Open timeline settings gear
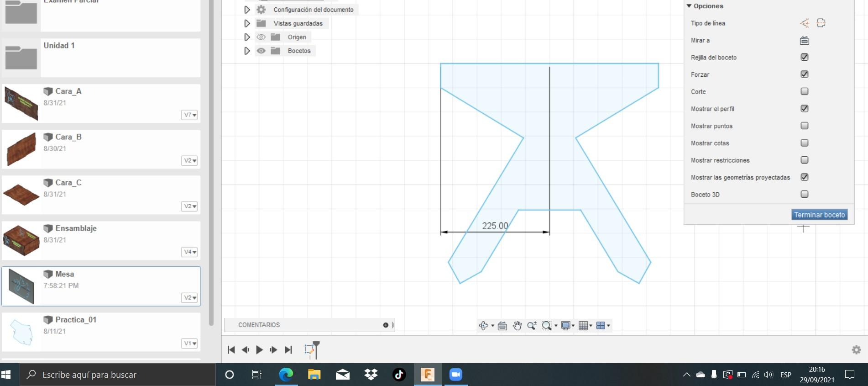Viewport: 868px width, 386px height. click(x=857, y=350)
